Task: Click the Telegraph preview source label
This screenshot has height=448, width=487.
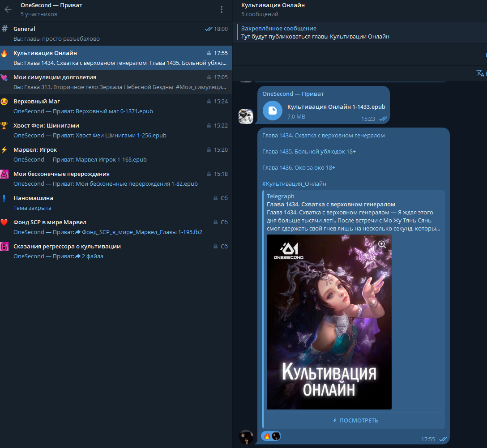Action: (281, 196)
